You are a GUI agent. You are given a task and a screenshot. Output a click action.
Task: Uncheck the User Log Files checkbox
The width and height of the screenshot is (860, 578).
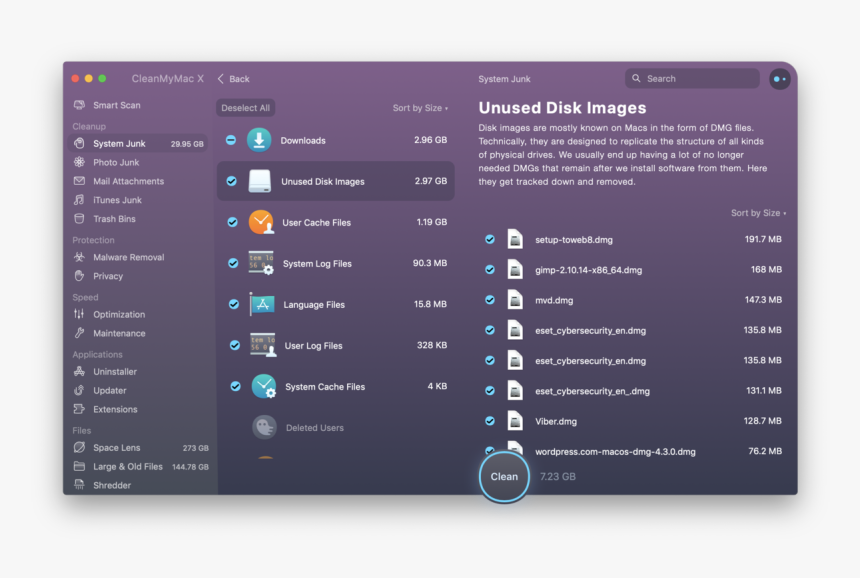coord(235,345)
